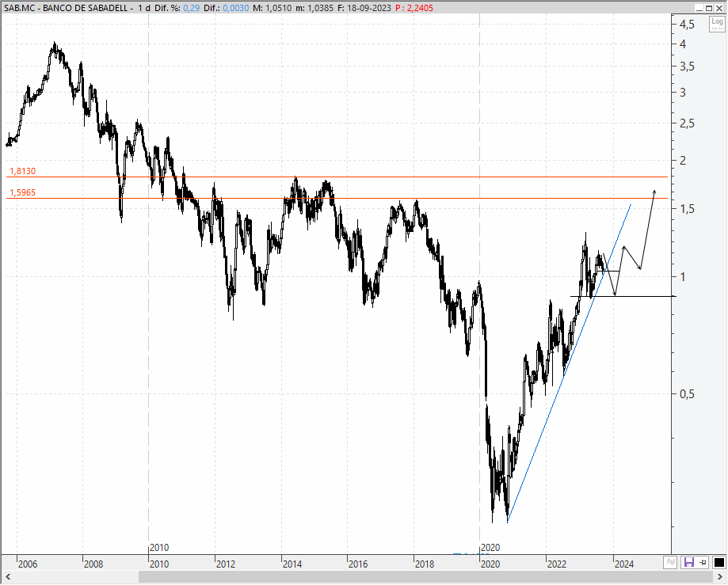The image size is (728, 585).
Task: Click the right arrow of the horizontal scrollbar
Action: coord(720,577)
